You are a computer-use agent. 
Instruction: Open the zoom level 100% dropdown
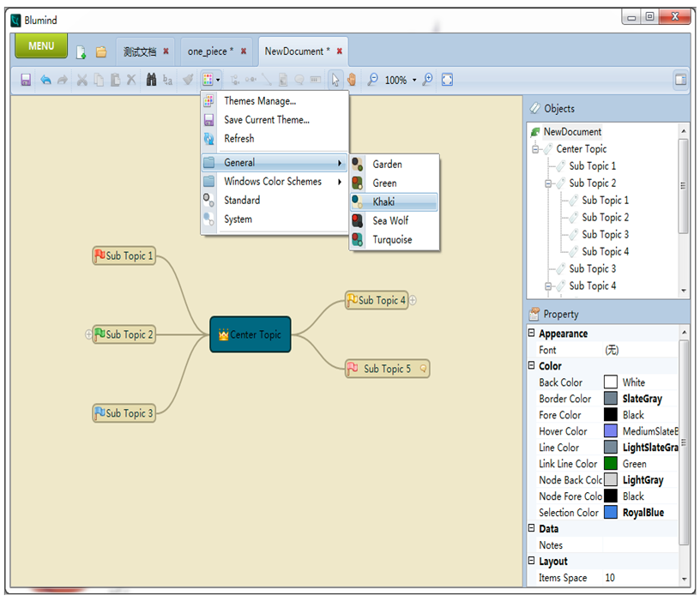[413, 80]
